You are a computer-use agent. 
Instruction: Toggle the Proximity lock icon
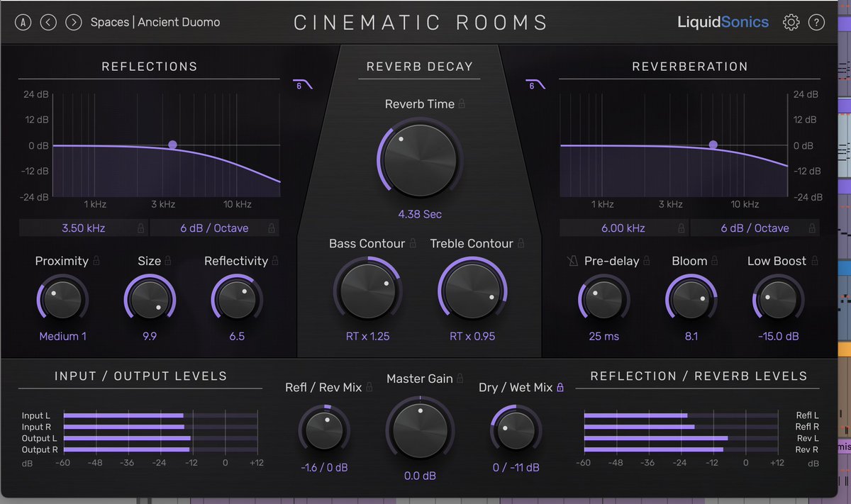pyautogui.click(x=96, y=261)
